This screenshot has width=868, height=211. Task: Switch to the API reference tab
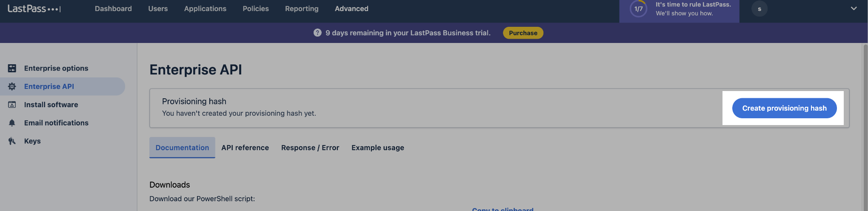245,148
